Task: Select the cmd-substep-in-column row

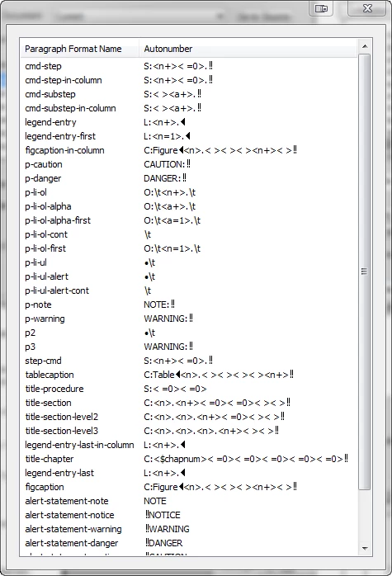Action: click(188, 108)
